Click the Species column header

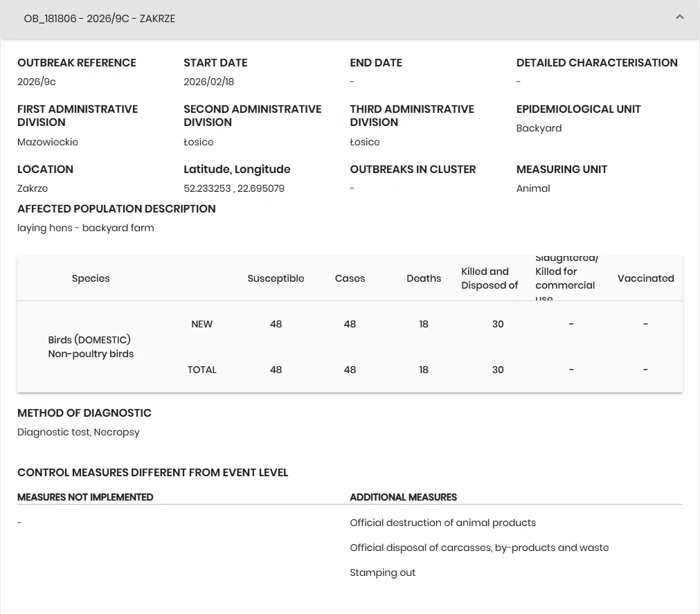pos(91,278)
